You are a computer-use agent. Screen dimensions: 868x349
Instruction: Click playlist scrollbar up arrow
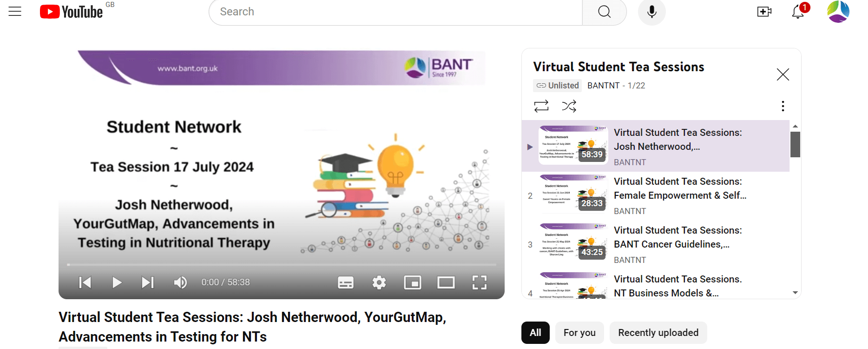pos(795,126)
